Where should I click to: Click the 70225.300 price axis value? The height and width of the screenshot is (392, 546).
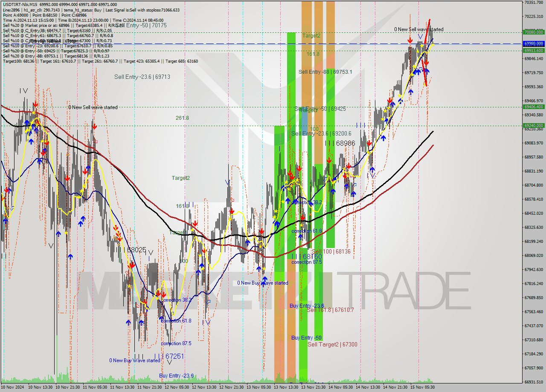click(534, 16)
